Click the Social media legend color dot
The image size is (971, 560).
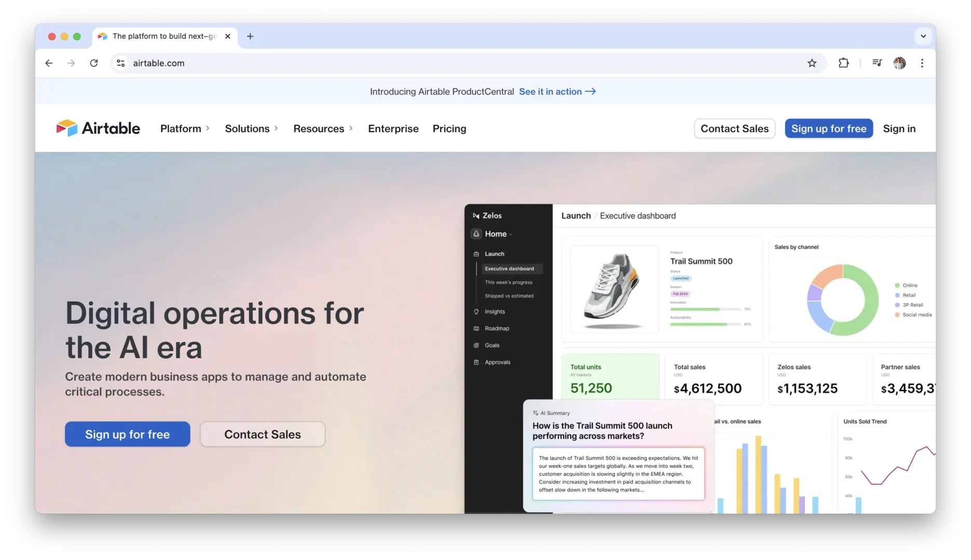click(x=897, y=315)
